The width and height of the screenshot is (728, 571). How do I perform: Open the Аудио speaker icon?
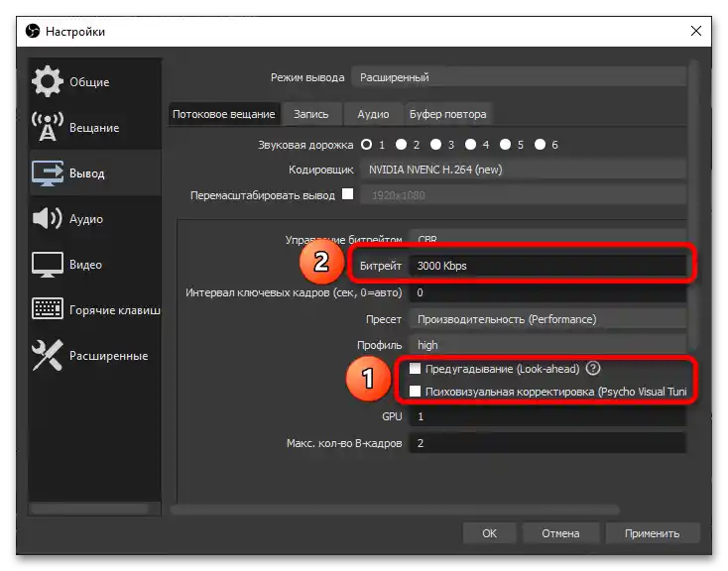click(48, 218)
